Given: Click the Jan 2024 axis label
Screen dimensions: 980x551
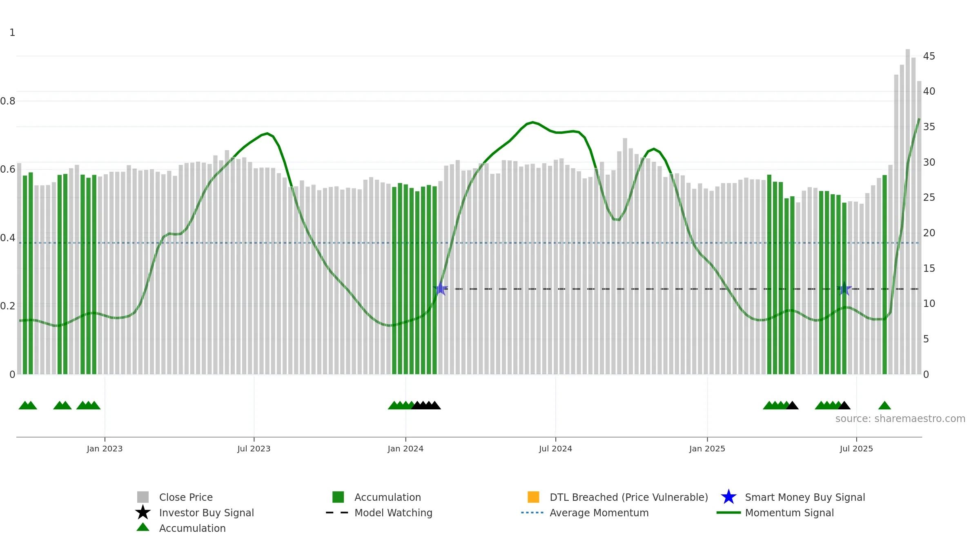Looking at the screenshot, I should [x=405, y=449].
